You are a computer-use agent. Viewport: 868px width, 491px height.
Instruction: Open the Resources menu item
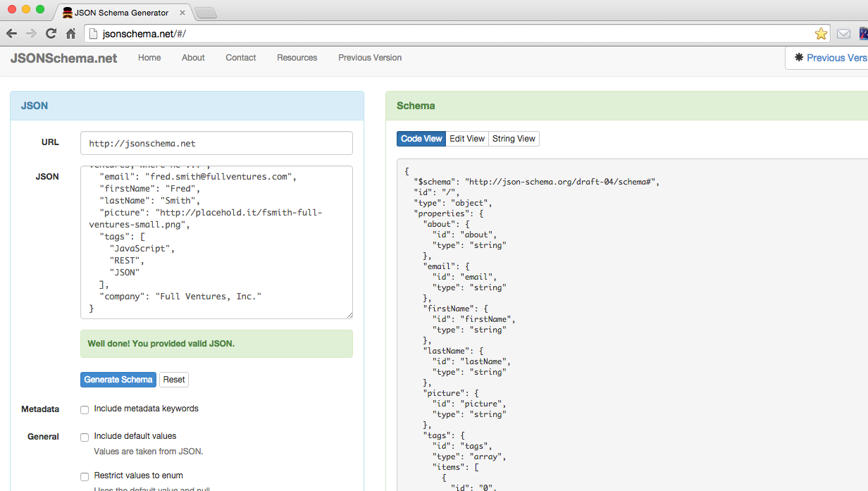tap(297, 58)
